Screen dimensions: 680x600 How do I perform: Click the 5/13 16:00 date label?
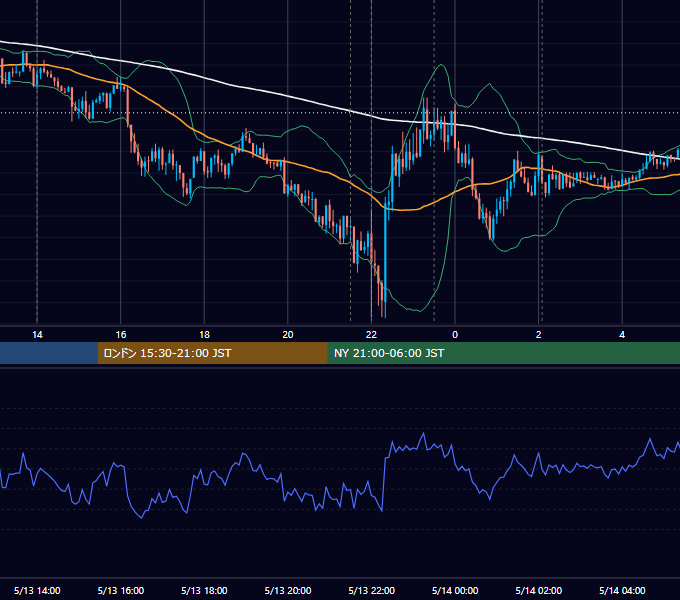121,590
